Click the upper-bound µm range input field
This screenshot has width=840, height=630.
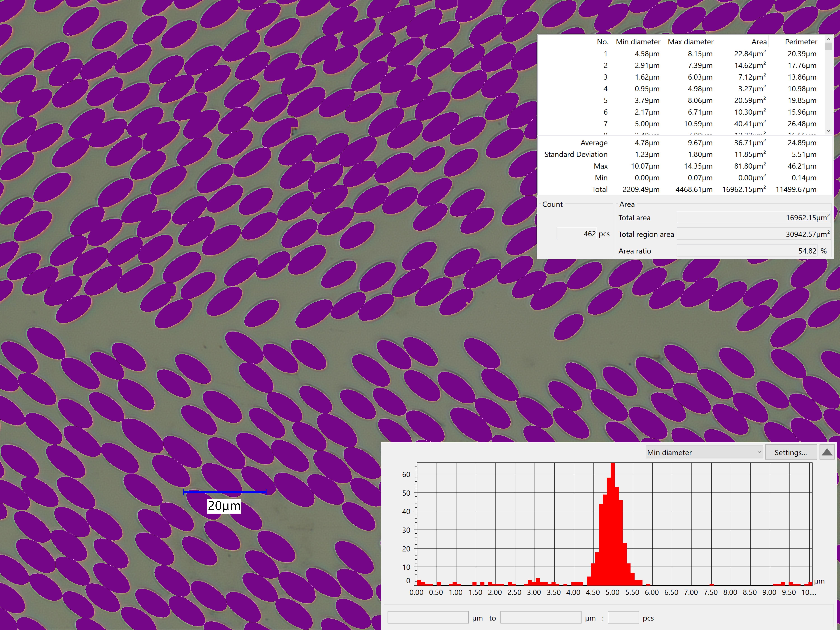click(541, 617)
